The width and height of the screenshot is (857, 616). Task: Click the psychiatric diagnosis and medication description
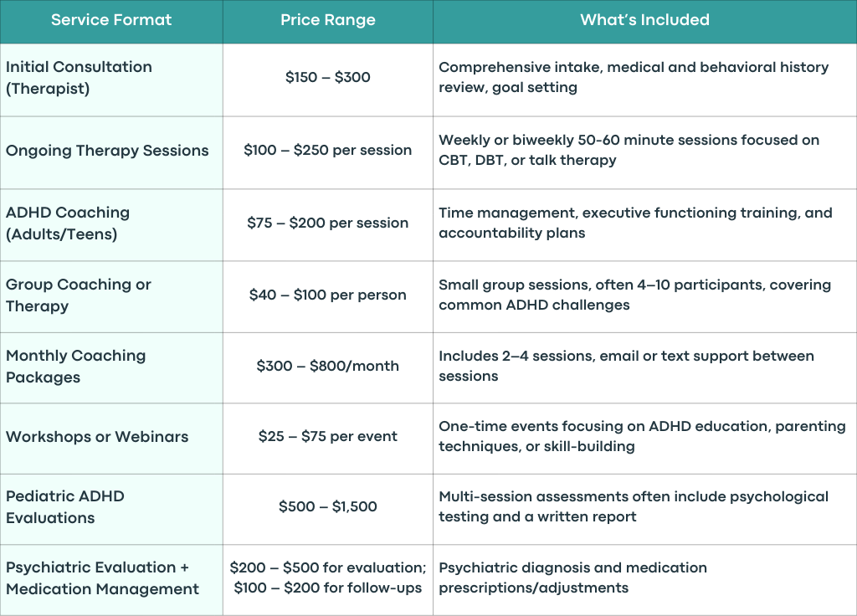(x=572, y=577)
